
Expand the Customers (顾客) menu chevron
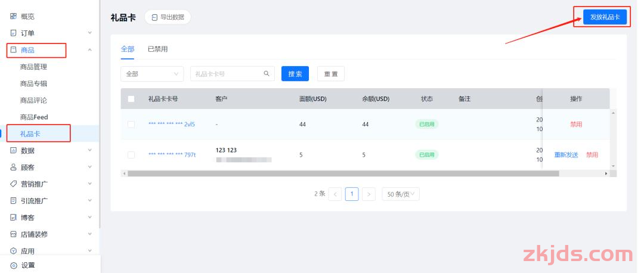pyautogui.click(x=90, y=167)
